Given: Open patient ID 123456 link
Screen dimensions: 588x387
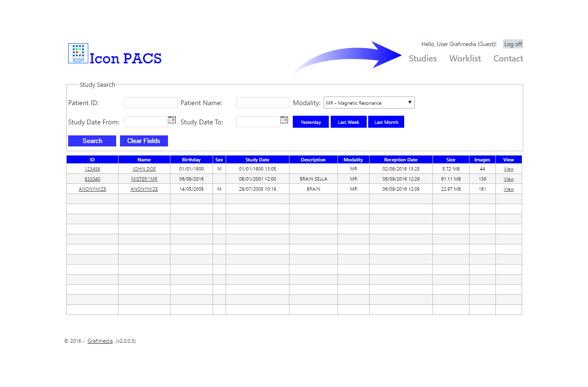Looking at the screenshot, I should coord(92,169).
